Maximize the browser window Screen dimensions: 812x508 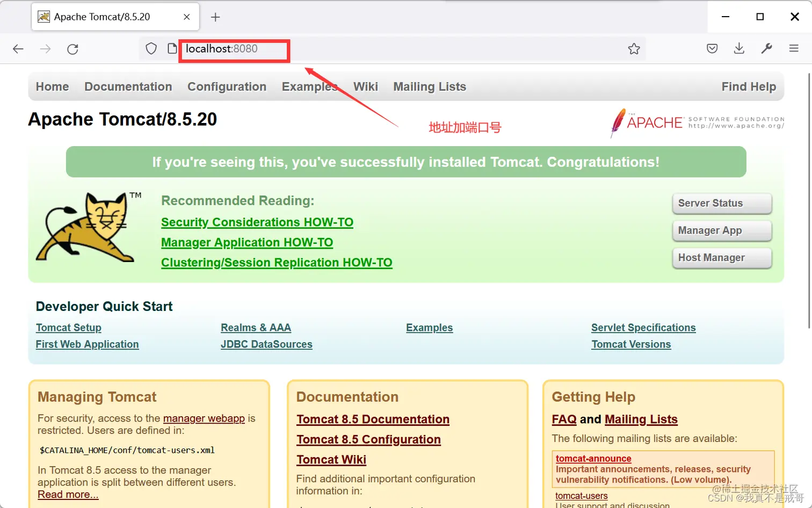(760, 17)
